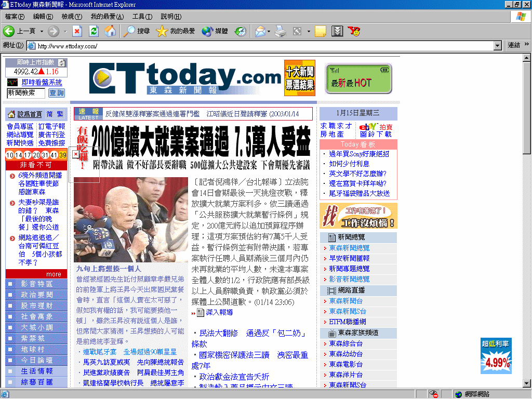532x399 pixels.
Task: Switch site to Traditional Chinese (繁)
Action: click(x=60, y=114)
